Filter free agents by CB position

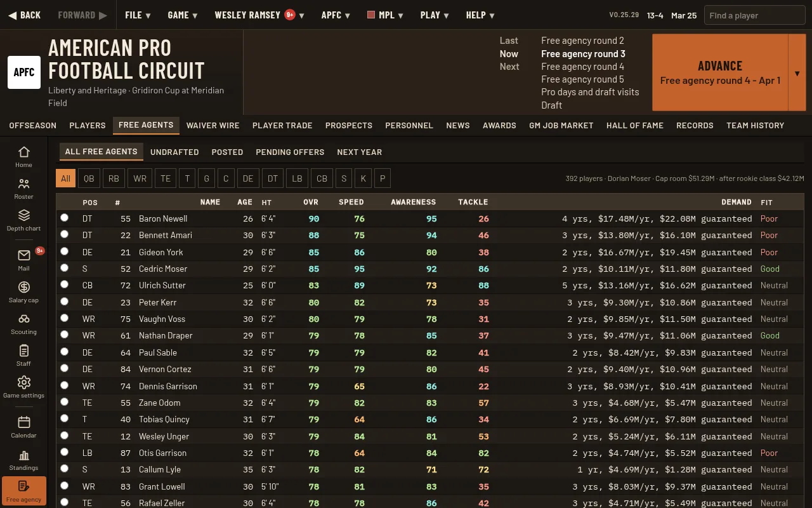pos(322,178)
